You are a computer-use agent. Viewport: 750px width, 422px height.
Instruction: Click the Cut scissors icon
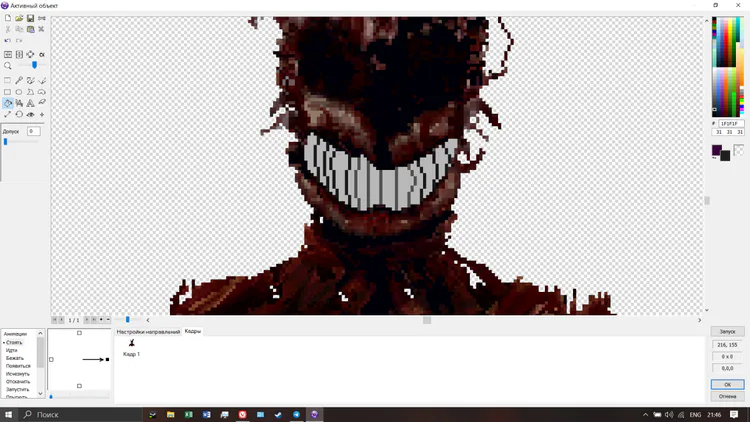tap(8, 29)
